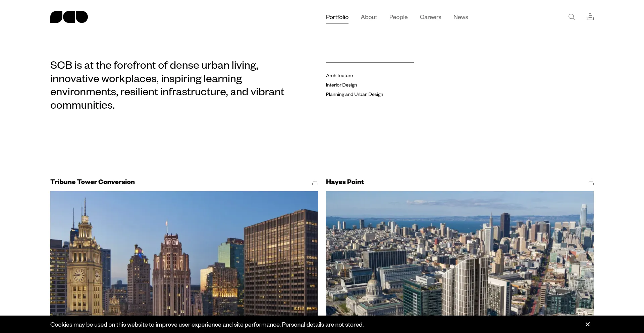Go to the About page

coord(369,17)
